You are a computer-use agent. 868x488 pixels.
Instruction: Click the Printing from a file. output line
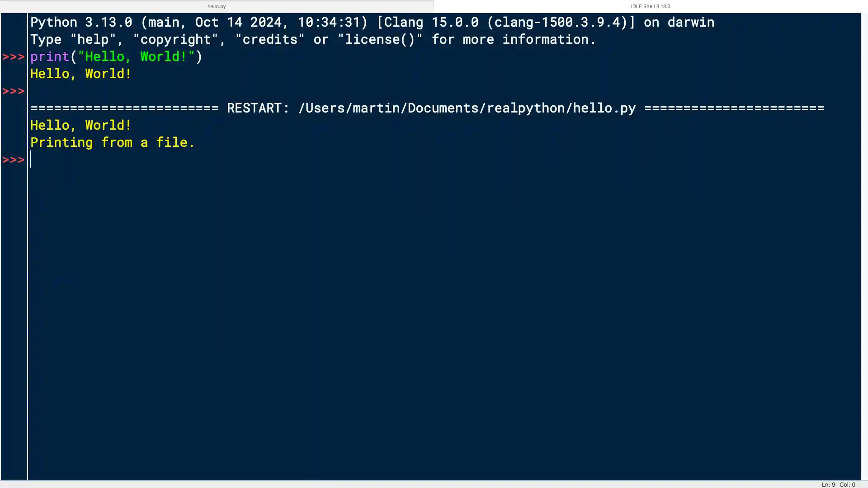click(112, 142)
